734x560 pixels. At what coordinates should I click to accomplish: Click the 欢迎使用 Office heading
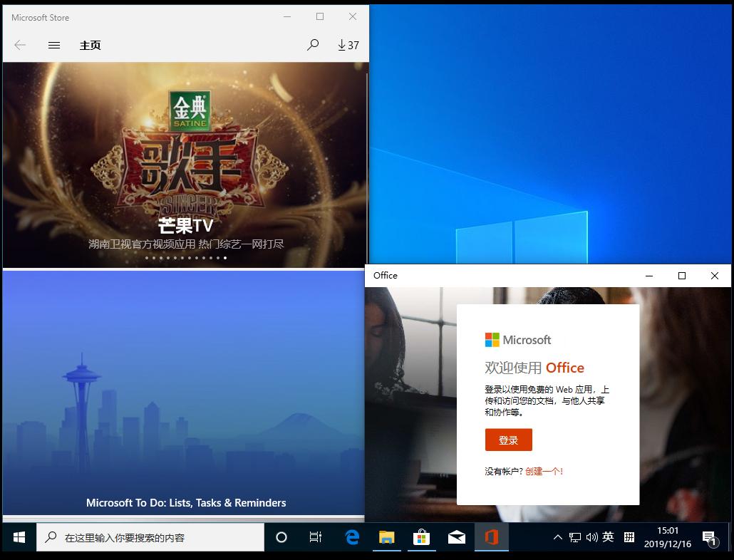click(x=534, y=368)
